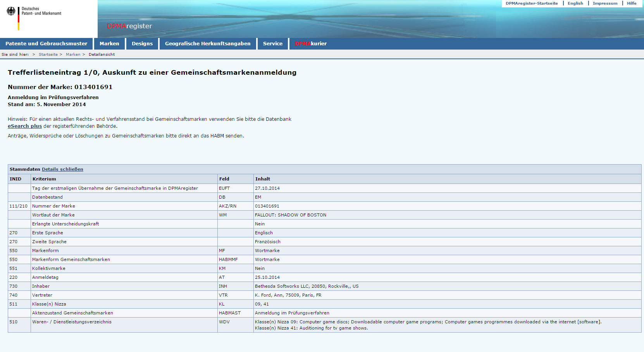The width and height of the screenshot is (644, 352).
Task: Follow the Marken breadcrumb link
Action: [x=73, y=55]
